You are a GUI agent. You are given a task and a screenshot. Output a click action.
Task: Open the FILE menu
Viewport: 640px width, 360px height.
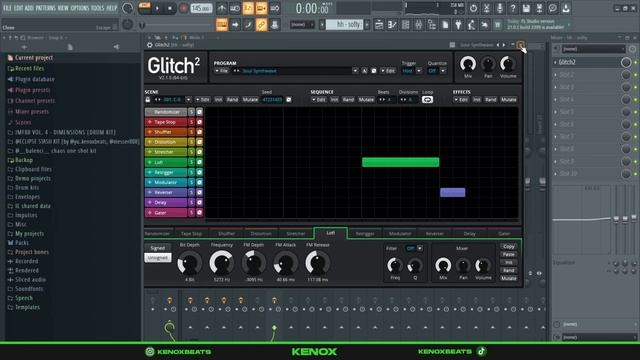coord(7,8)
